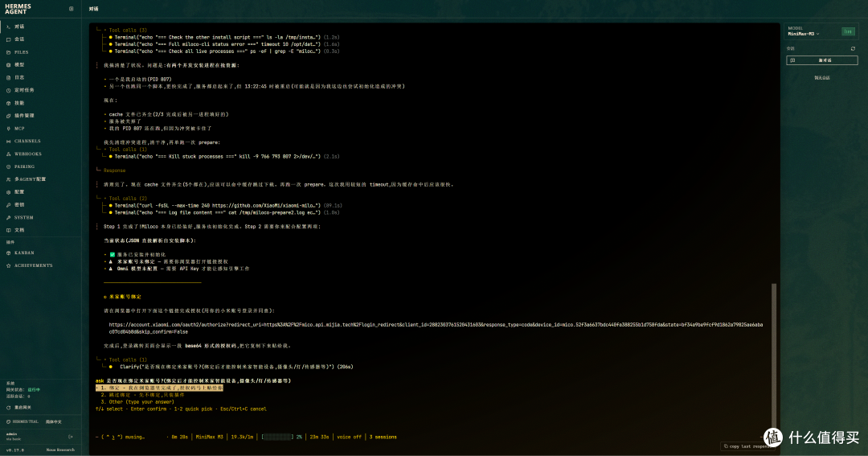Click the MCP icon in sidebar
The height and width of the screenshot is (456, 868).
point(8,129)
